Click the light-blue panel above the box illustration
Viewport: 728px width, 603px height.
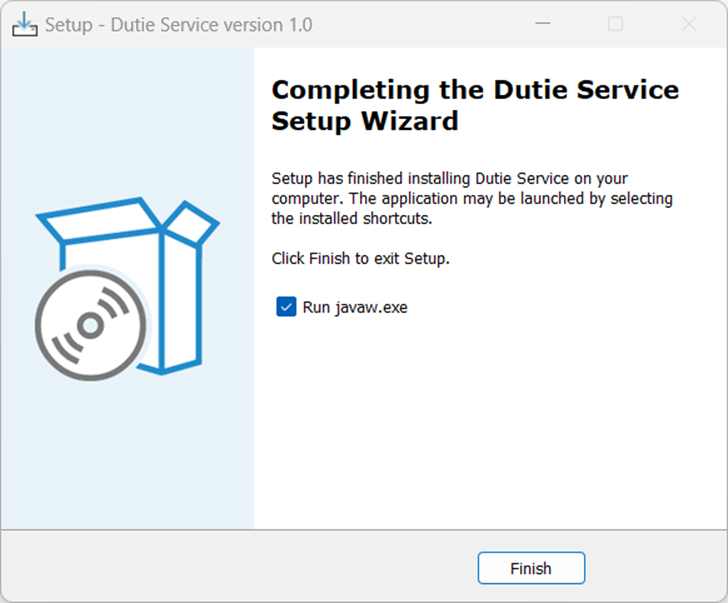click(127, 120)
